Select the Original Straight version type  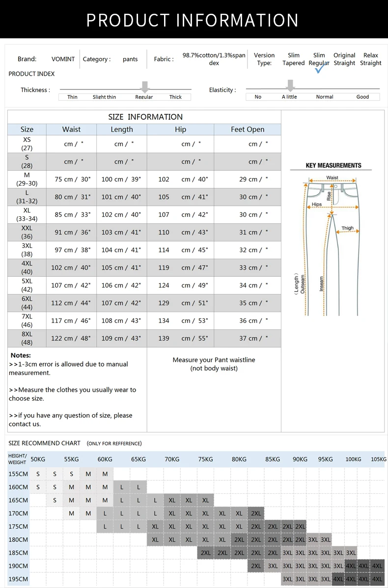click(x=344, y=59)
